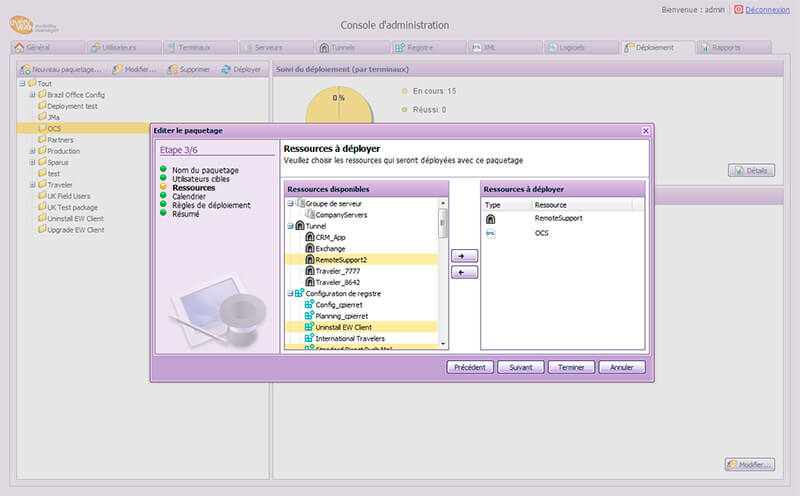Expand the Brazil Office Config folder
Screen dimensions: 800x496
point(33,94)
